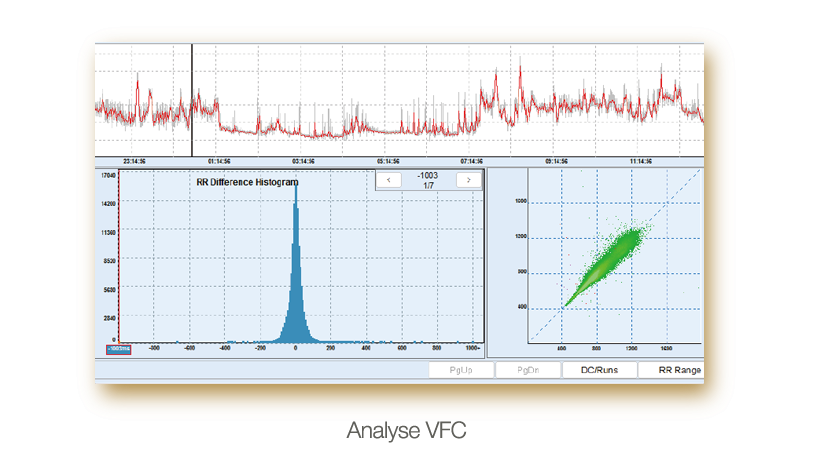Viewport: 813px width, 454px height.
Task: Select the red-boxed -1003 axis value field
Action: tap(119, 349)
